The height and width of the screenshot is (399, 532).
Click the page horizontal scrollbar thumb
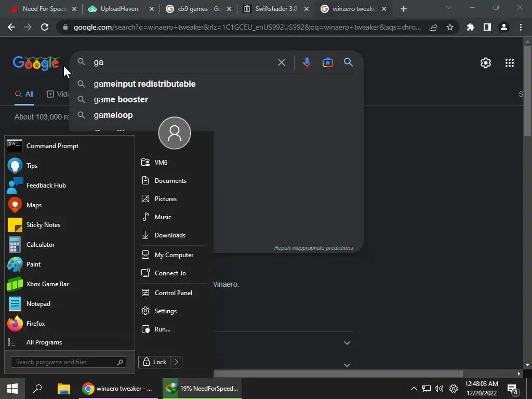click(x=338, y=374)
